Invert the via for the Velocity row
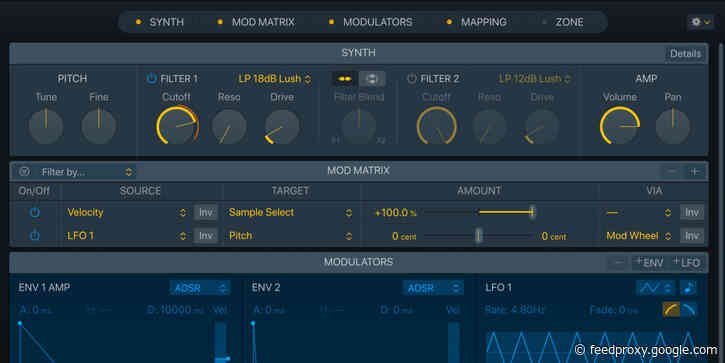 (x=692, y=212)
